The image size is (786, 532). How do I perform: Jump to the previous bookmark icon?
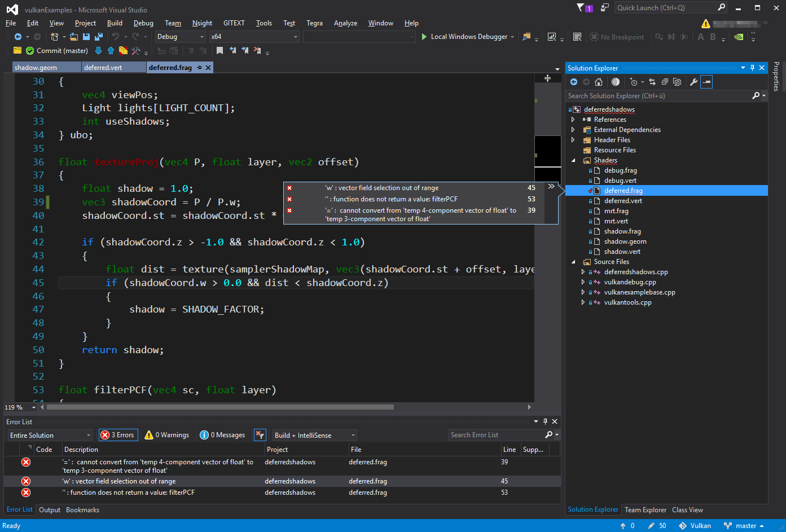click(232, 51)
